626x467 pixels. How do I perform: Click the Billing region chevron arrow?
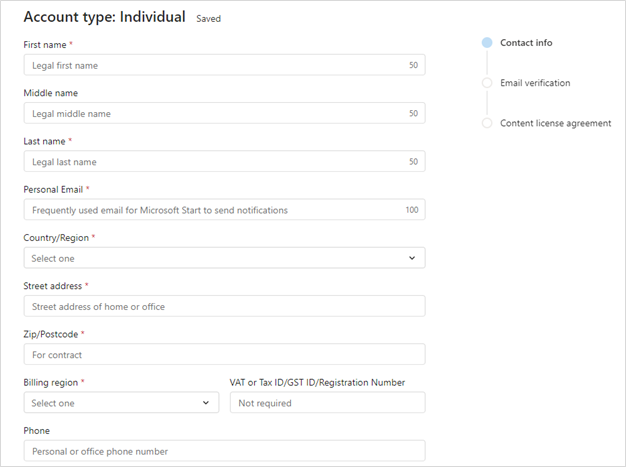click(x=206, y=403)
